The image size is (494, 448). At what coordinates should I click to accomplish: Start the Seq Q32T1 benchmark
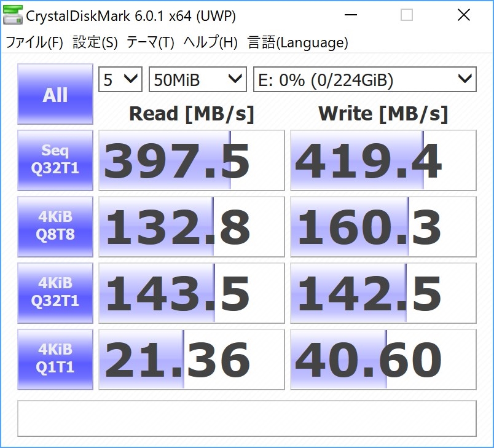55,160
